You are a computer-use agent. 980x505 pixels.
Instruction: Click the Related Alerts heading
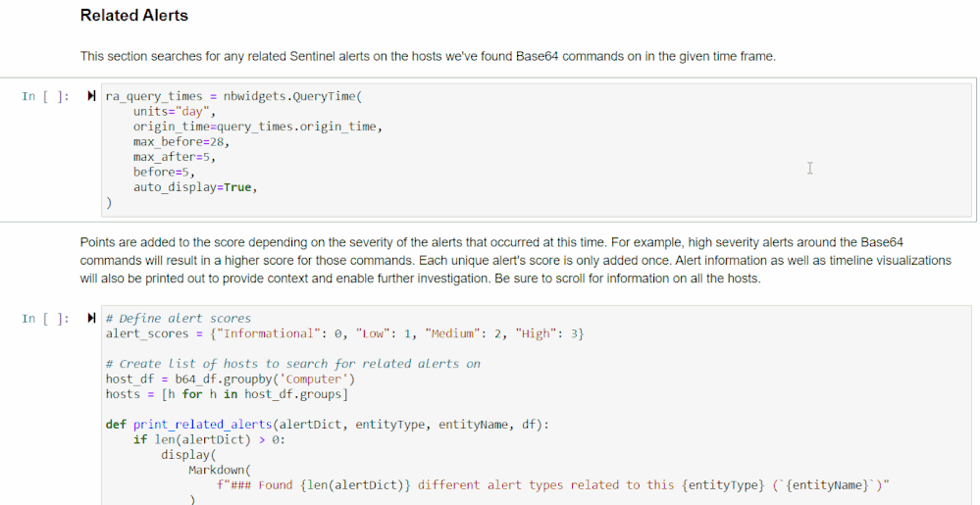(133, 16)
